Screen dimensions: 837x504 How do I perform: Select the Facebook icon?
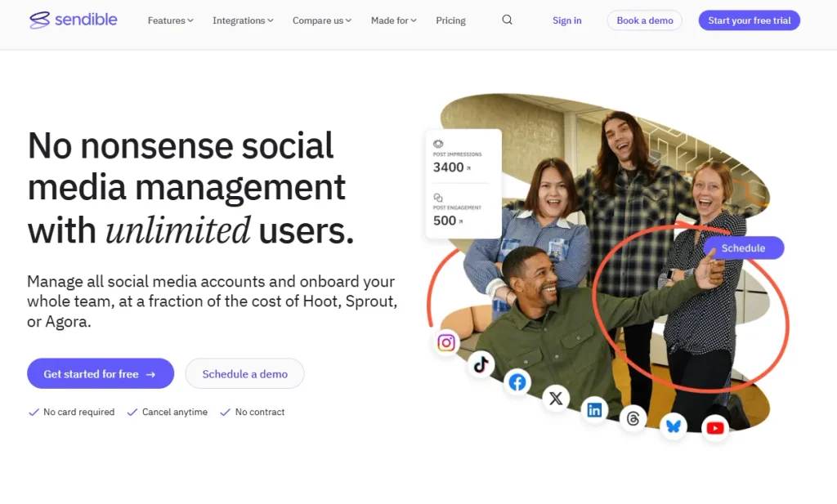pyautogui.click(x=517, y=382)
